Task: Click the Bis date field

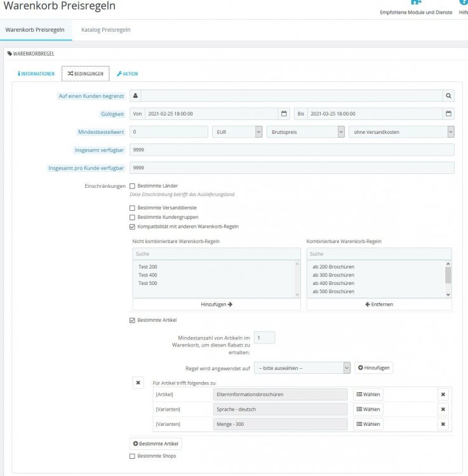Action: click(375, 114)
